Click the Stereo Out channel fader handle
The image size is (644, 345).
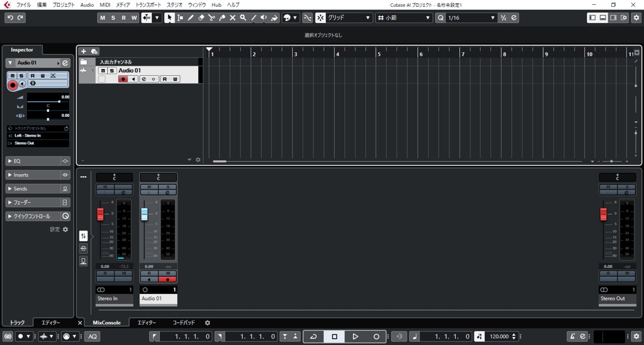coord(603,214)
